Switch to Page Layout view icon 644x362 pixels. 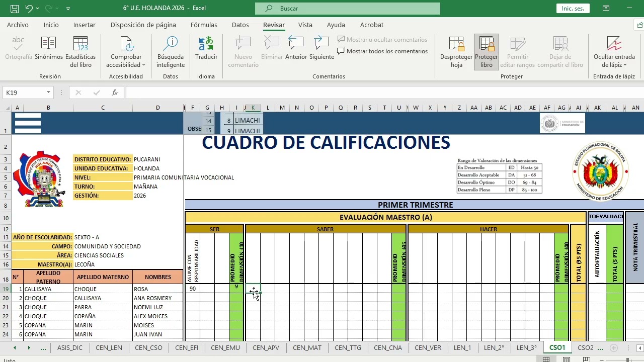tap(567, 359)
